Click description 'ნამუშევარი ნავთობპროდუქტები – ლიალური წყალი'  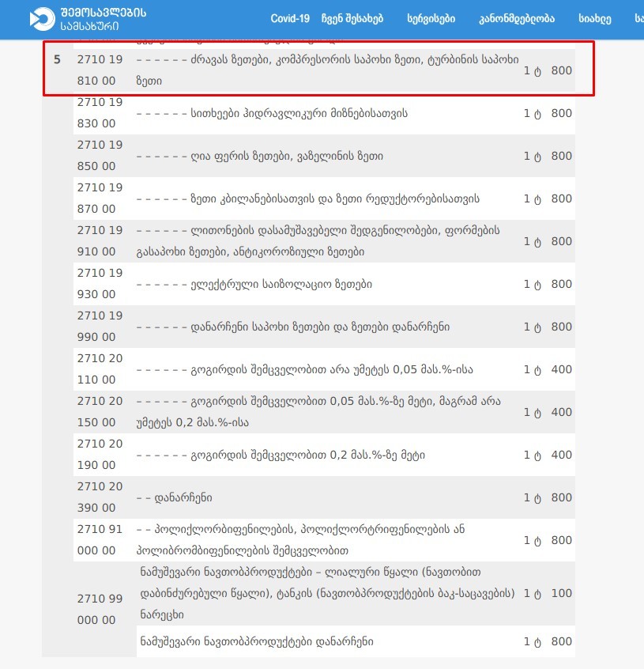point(327,593)
